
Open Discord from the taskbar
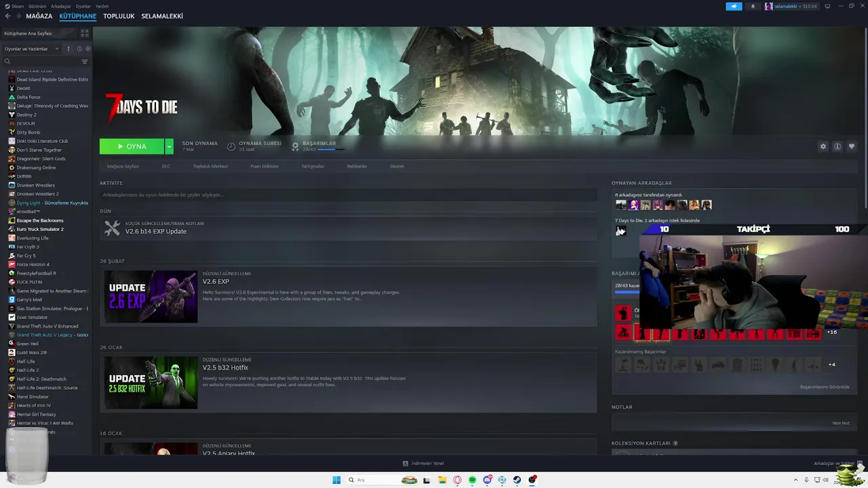[487, 480]
